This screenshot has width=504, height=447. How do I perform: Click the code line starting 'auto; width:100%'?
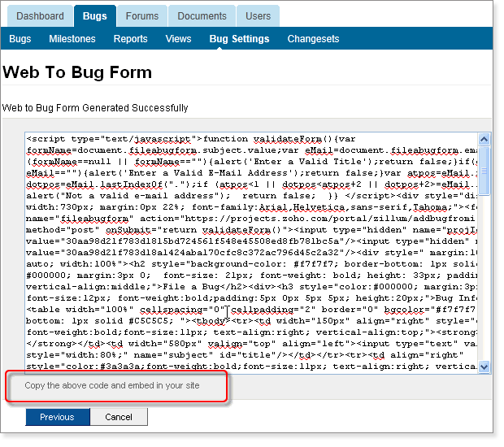(251, 264)
